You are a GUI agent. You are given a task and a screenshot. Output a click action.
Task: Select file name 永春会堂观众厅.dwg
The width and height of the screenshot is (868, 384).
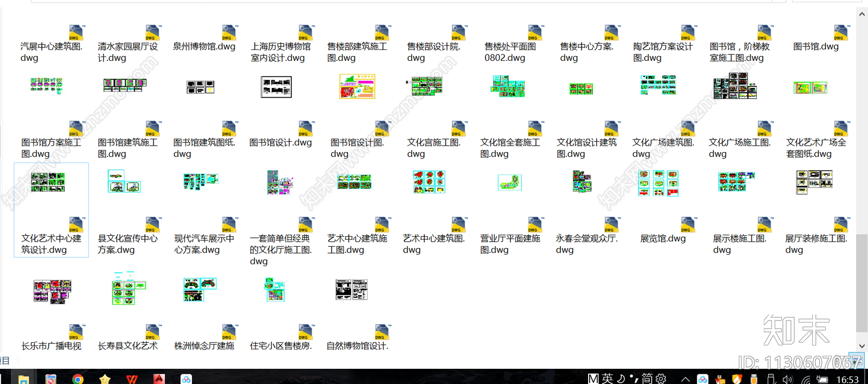coord(586,244)
